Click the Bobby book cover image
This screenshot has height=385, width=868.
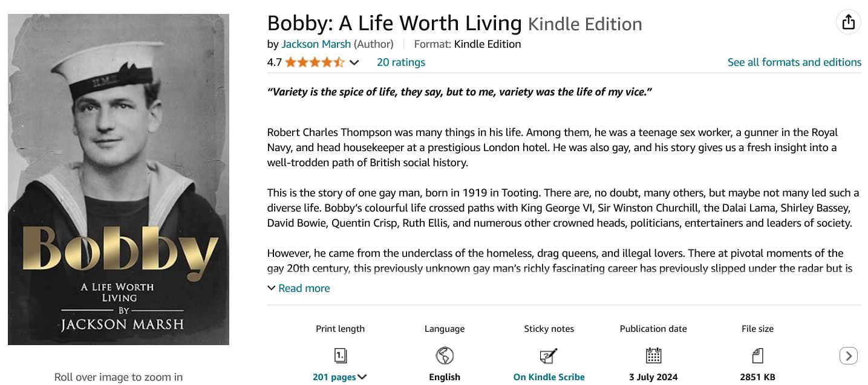click(x=119, y=180)
